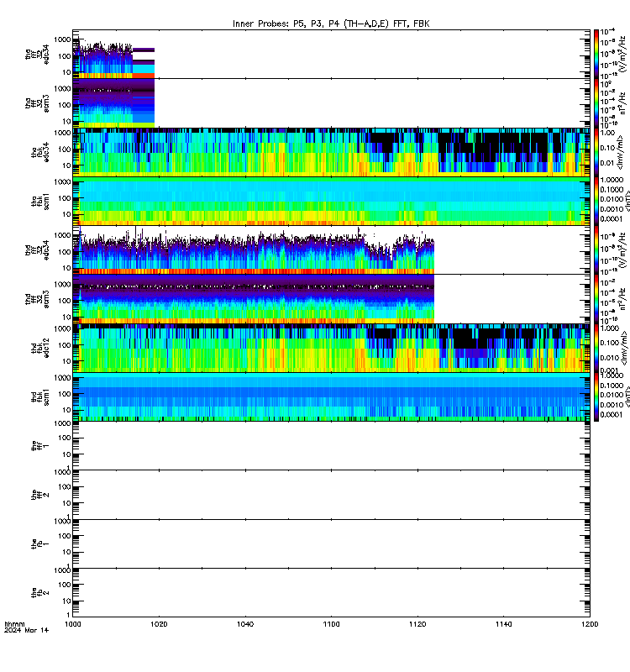630x672 pixels.
Task: Click the 'tha fbk scm1' panel label
Action: click(x=39, y=201)
